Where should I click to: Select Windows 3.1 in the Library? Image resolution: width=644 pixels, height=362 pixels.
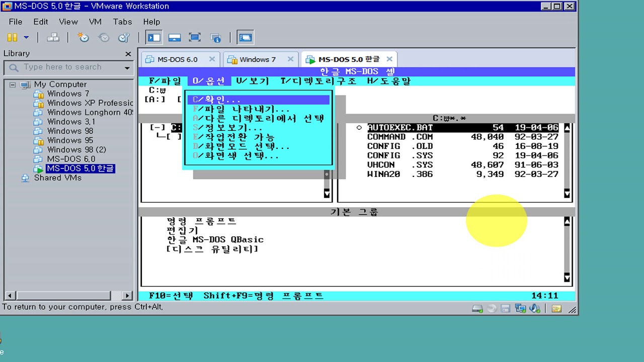click(x=71, y=122)
